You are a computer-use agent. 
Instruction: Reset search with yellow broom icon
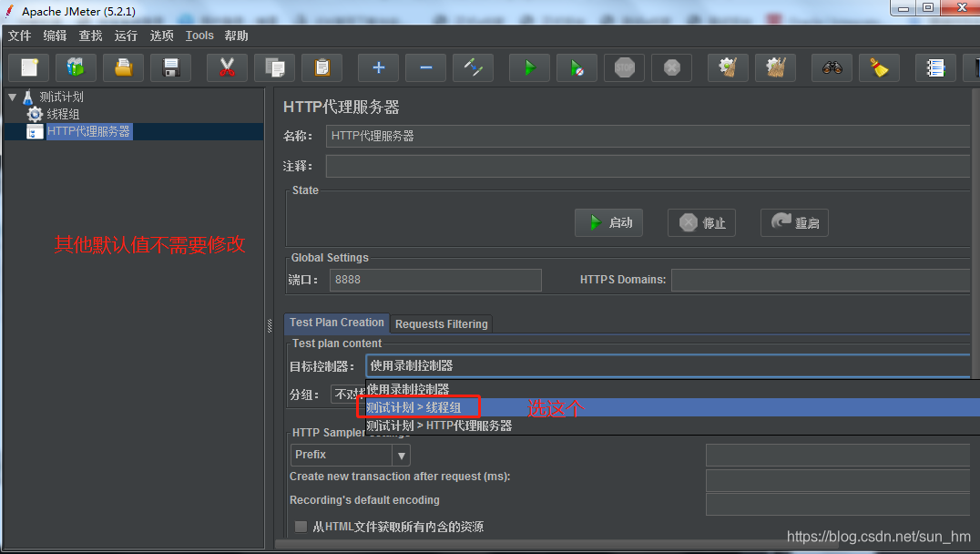pos(880,67)
